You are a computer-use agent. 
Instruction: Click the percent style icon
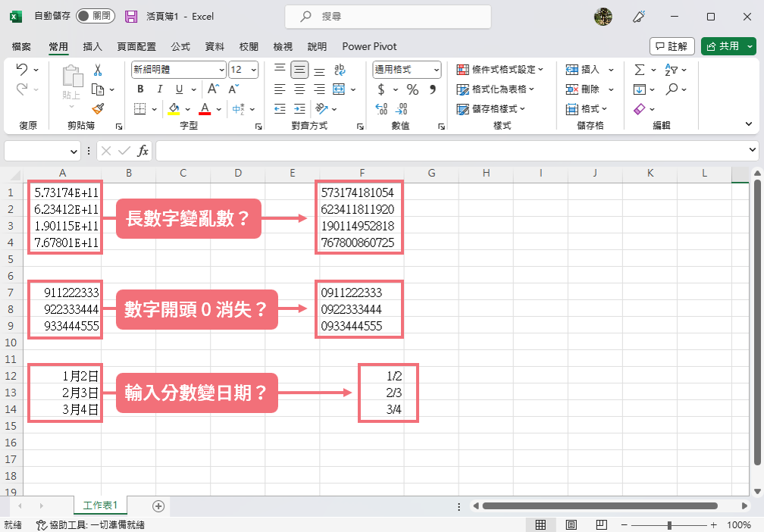coord(412,89)
